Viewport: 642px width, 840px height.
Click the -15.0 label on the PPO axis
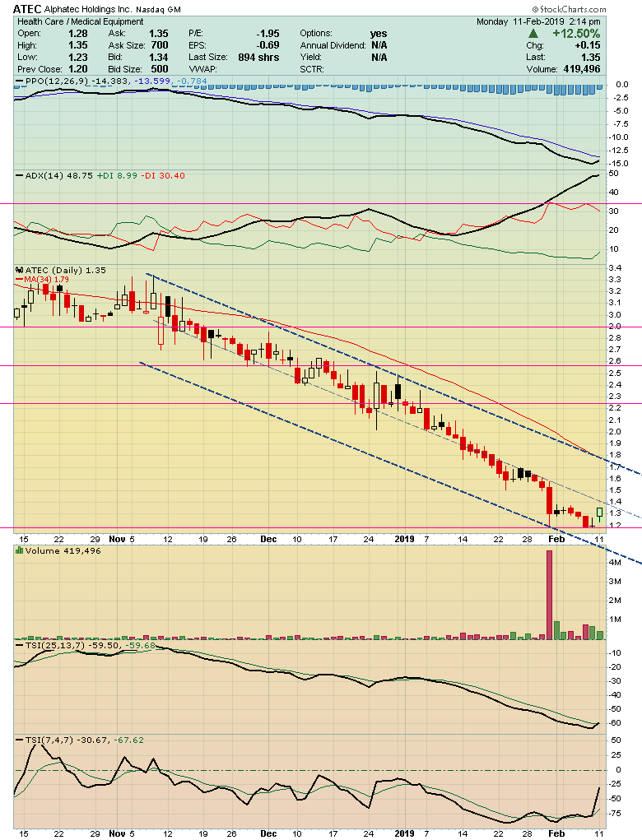point(618,164)
